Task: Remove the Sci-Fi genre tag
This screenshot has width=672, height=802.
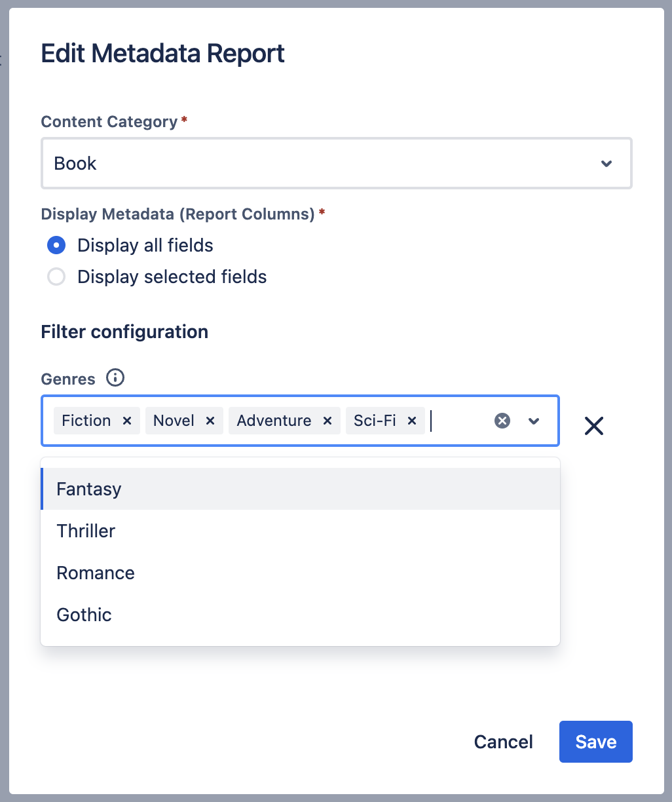Action: pos(412,421)
